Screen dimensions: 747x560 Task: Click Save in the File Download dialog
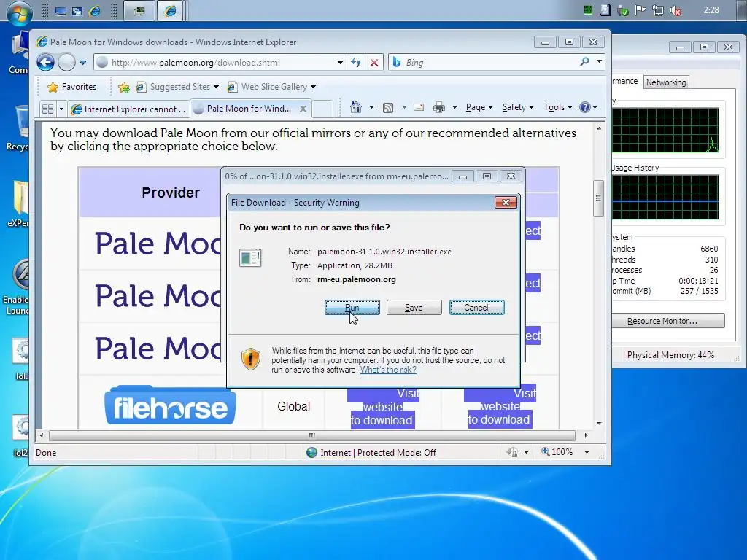(x=414, y=308)
